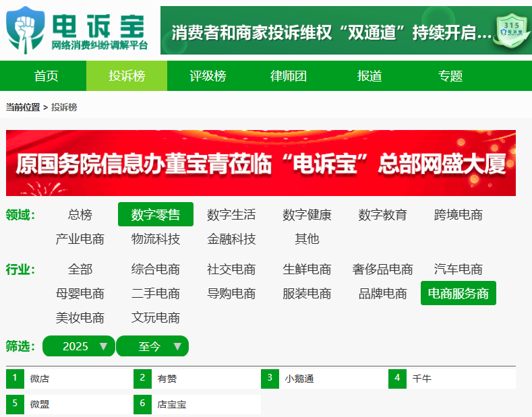Go to 首页 in the navigation bar
532x417 pixels.
[x=46, y=76]
